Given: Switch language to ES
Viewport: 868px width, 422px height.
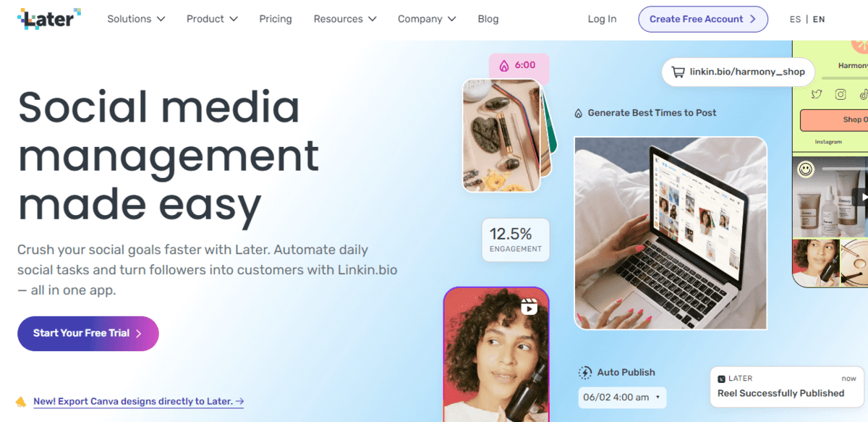Looking at the screenshot, I should coord(796,20).
